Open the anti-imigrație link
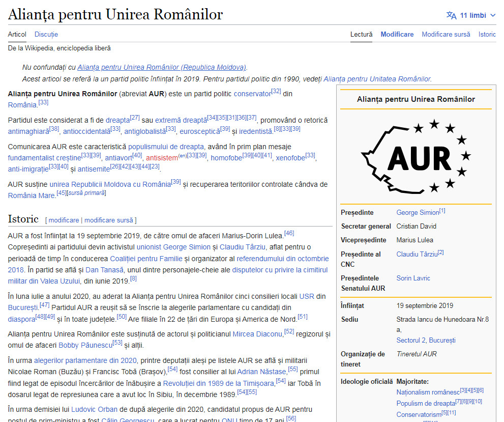The image size is (504, 422). (x=28, y=169)
